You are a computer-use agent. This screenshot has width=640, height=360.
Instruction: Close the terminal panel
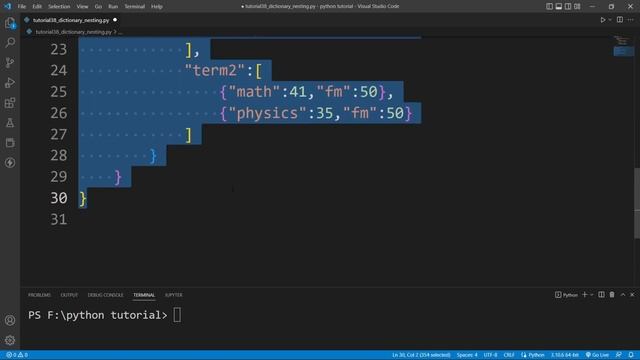point(632,295)
